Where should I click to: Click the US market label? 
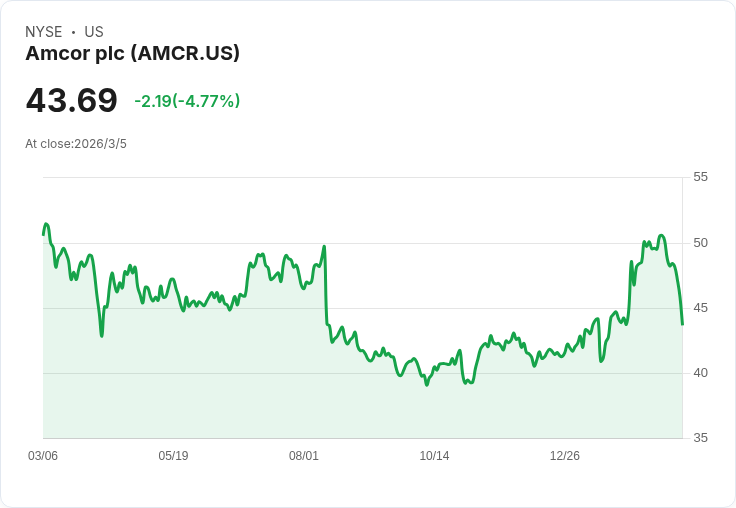[94, 32]
